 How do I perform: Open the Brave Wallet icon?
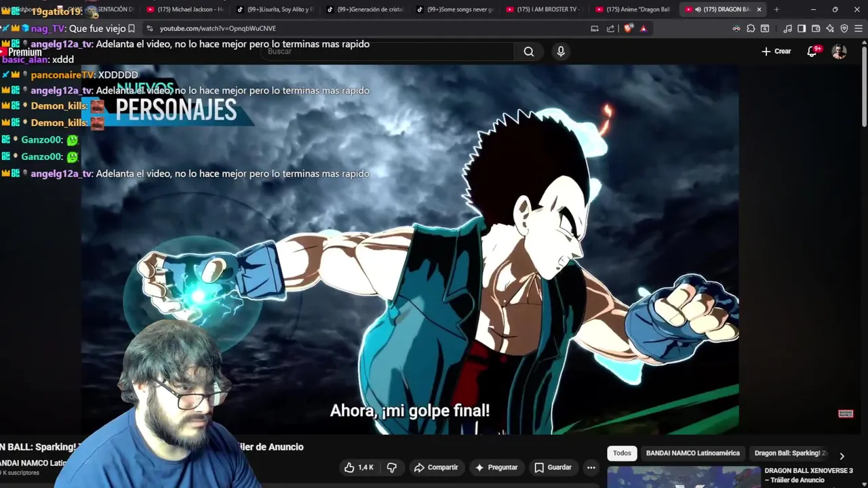[816, 28]
